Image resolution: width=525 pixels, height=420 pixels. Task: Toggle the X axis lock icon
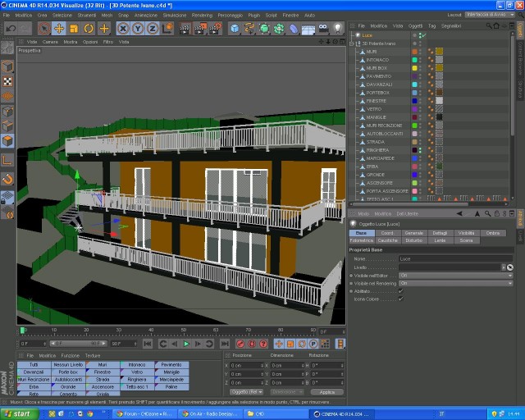(x=123, y=29)
